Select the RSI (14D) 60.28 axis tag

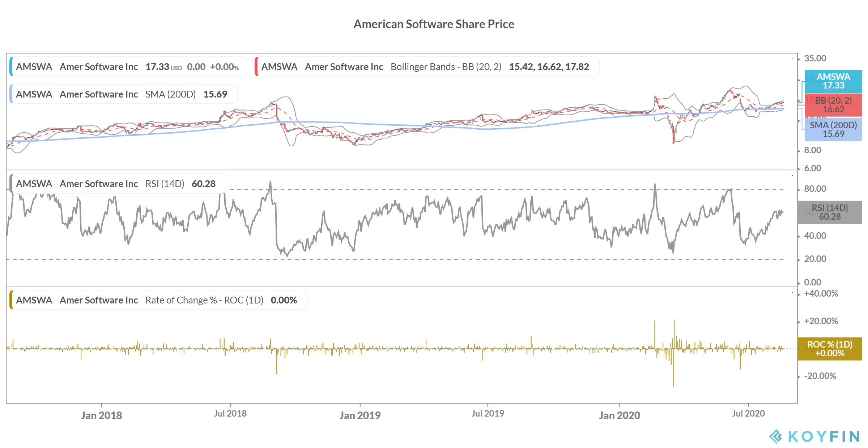click(830, 212)
